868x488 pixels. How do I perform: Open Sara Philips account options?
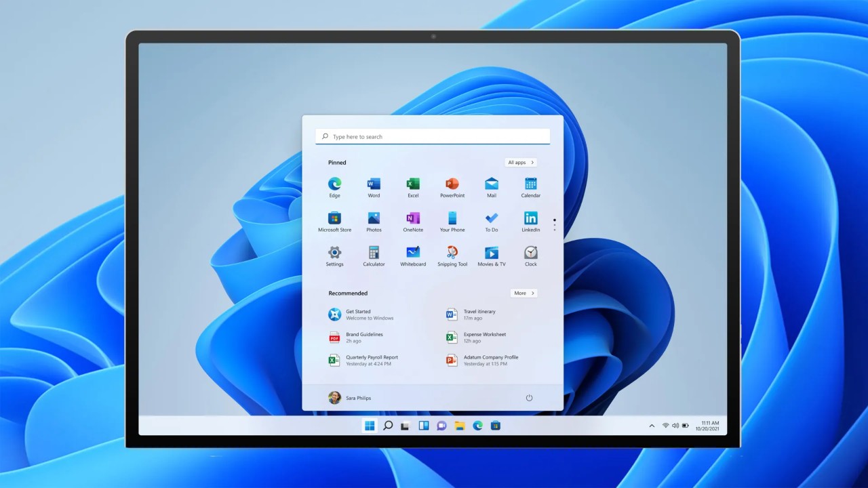click(x=350, y=398)
